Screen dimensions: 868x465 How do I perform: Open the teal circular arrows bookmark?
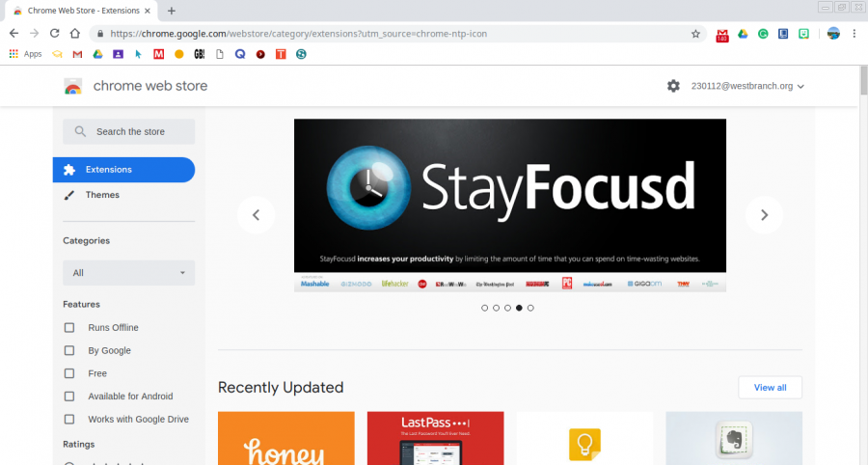pos(301,54)
